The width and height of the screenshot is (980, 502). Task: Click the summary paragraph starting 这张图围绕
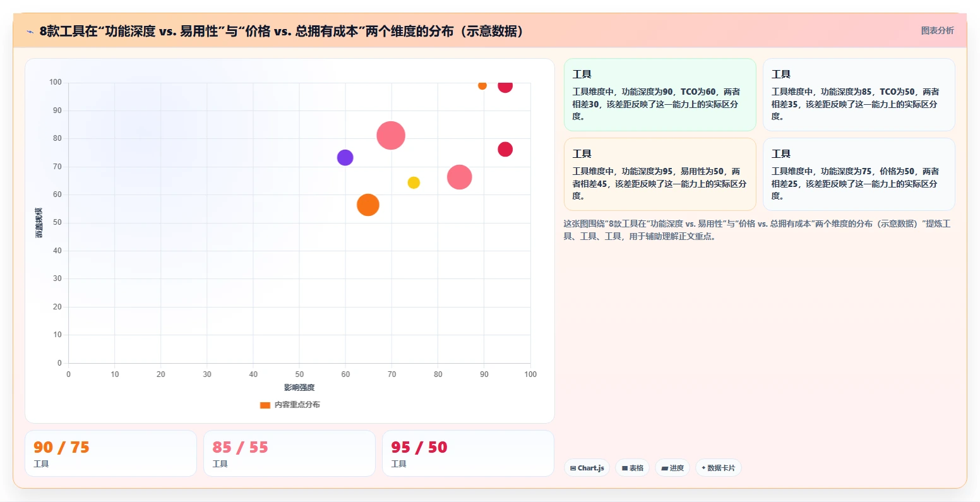tap(757, 230)
